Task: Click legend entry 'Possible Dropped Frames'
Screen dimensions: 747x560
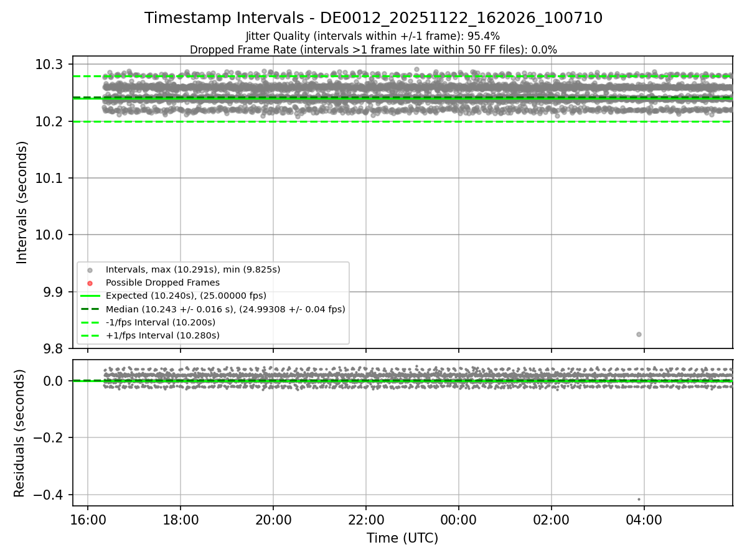Action: point(162,282)
